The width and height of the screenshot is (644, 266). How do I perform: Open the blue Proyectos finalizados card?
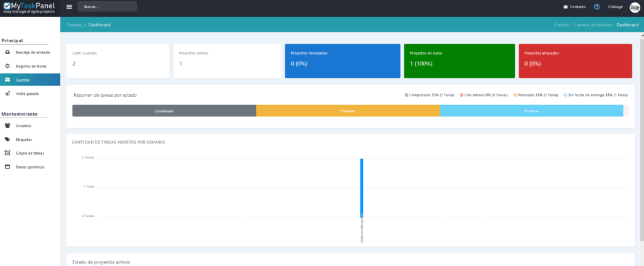tap(343, 61)
